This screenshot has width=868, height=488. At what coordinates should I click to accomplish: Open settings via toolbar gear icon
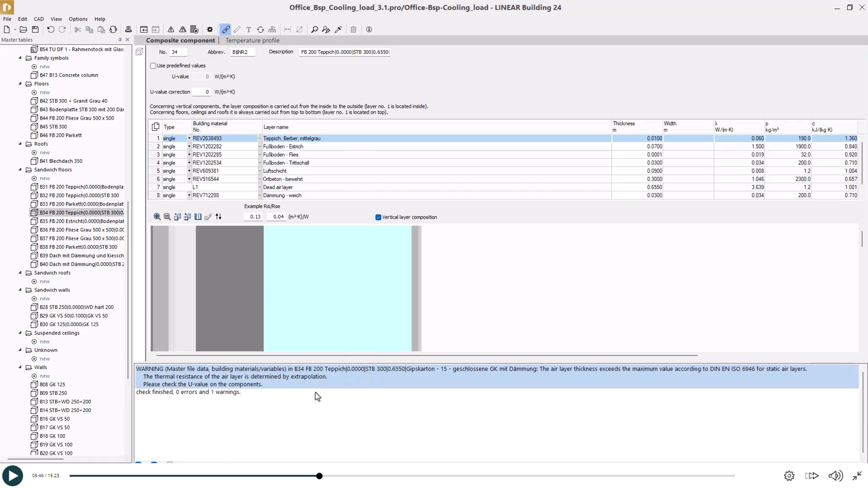coord(210,30)
